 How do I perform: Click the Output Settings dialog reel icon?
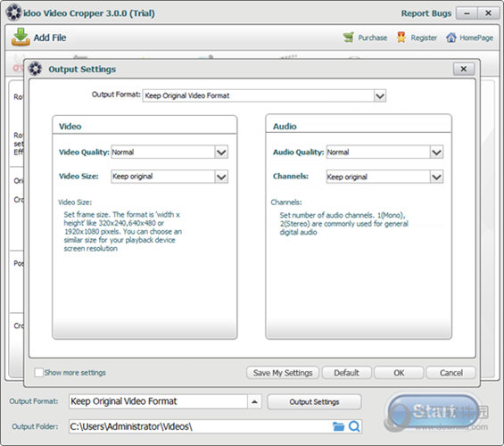35,69
